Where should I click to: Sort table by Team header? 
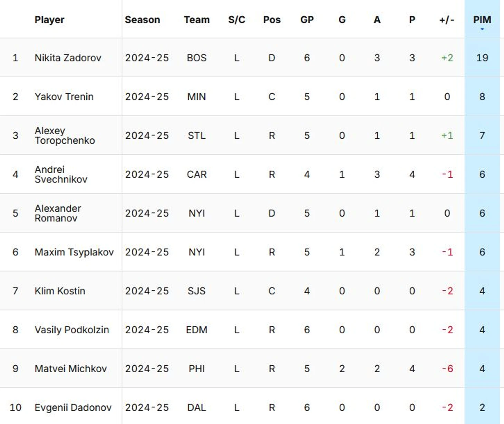pyautogui.click(x=196, y=20)
